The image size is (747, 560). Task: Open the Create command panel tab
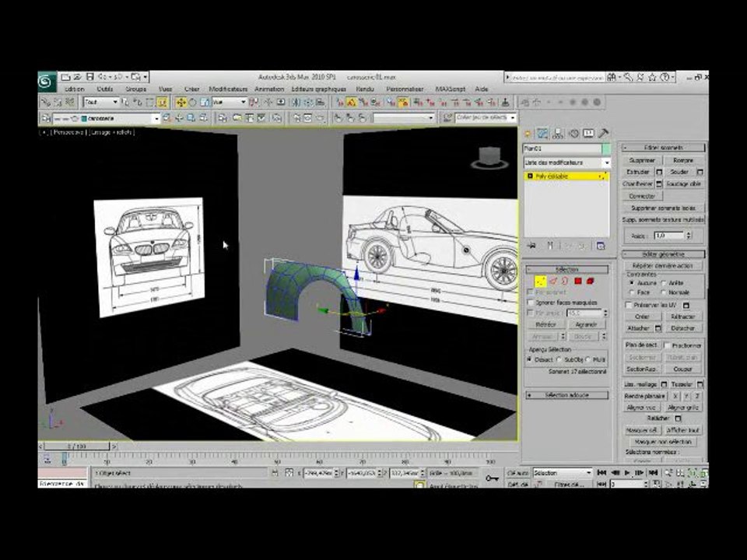tap(528, 134)
